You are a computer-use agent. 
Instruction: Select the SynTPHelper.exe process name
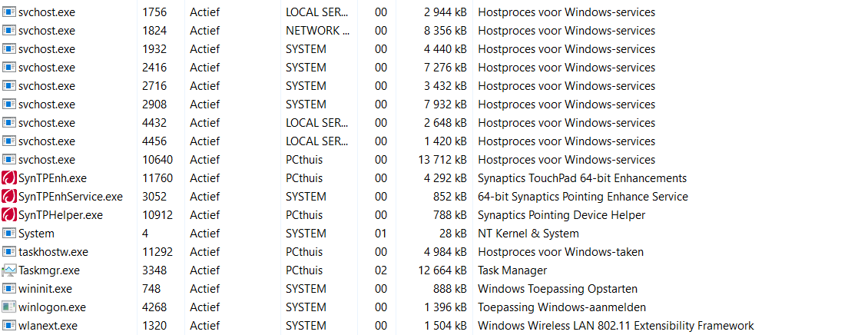click(x=61, y=215)
